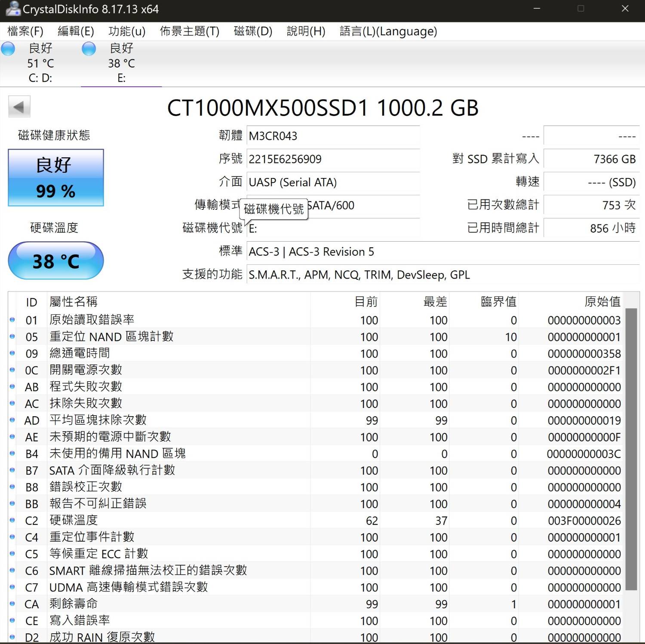This screenshot has width=645, height=644.
Task: Click status dot for attribute C4 row
Action: point(12,537)
